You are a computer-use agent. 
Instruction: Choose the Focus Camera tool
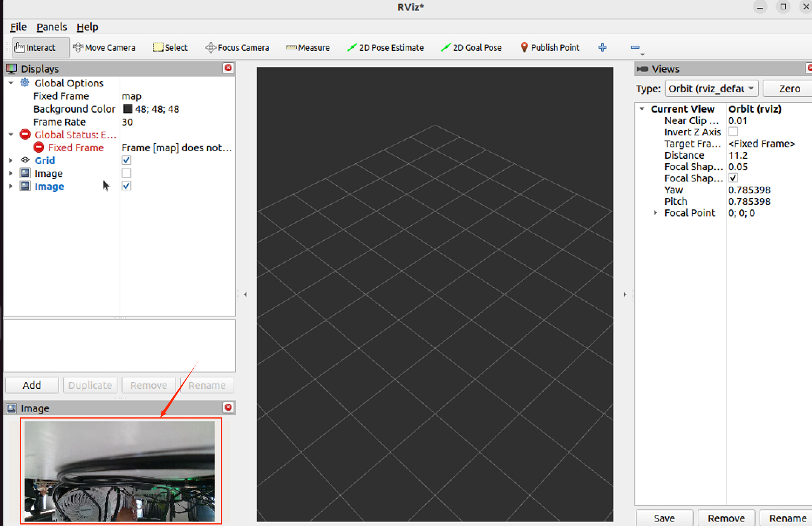point(237,48)
